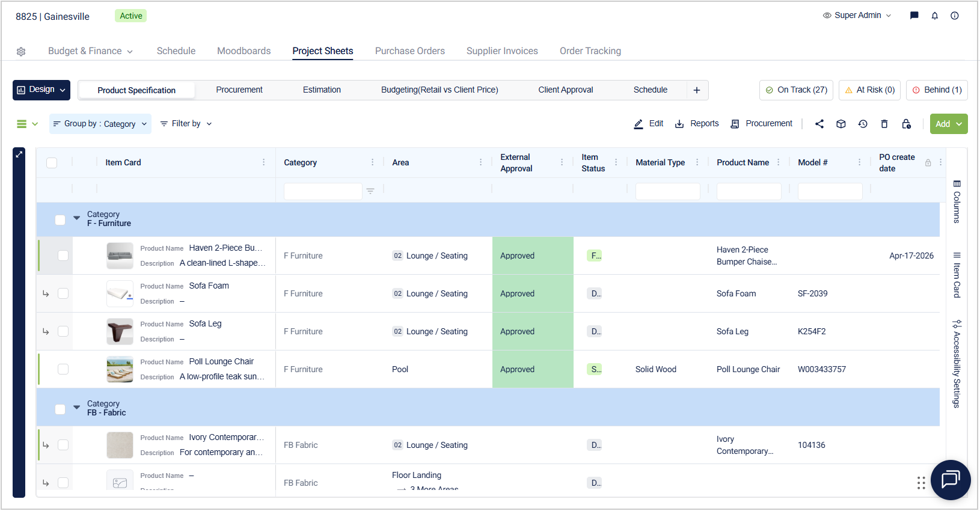
Task: Open notifications bell icon
Action: click(x=934, y=16)
